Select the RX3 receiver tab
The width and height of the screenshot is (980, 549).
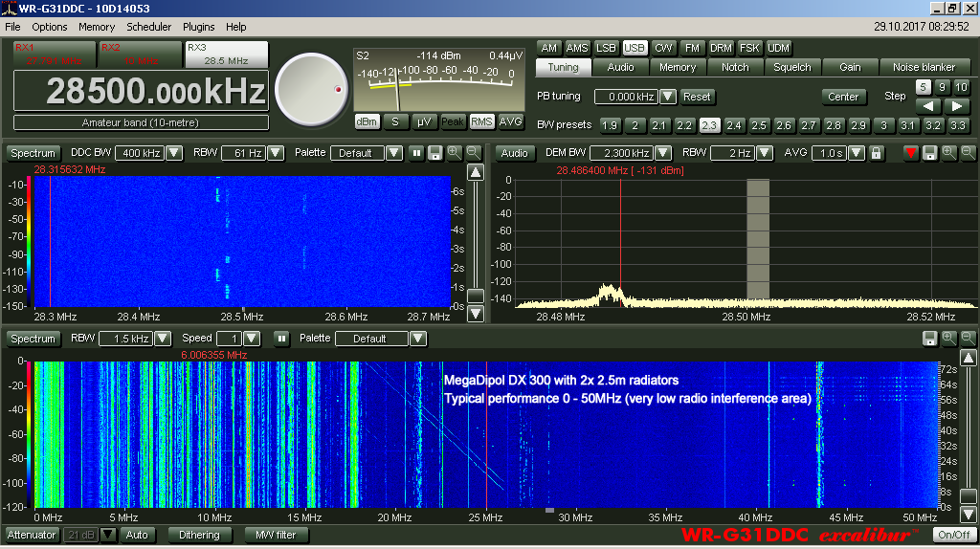226,55
